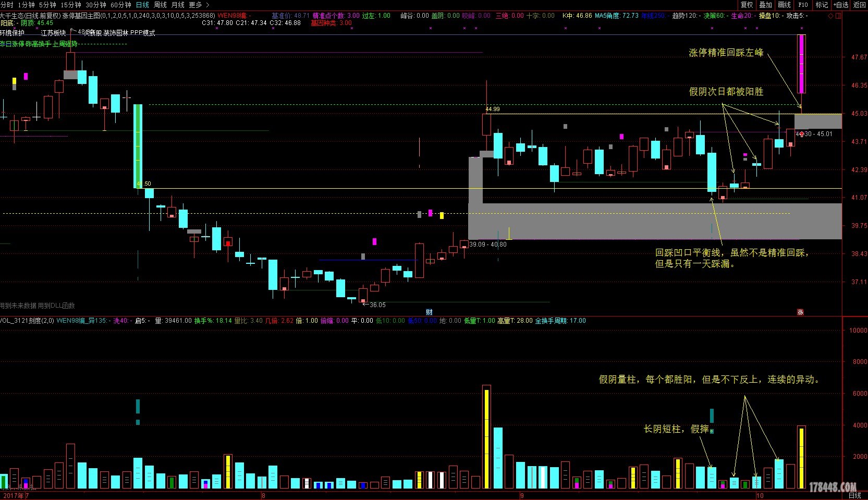Switch to the 周线 weekly chart tab
Screen dimensions: 868x500
pos(160,5)
